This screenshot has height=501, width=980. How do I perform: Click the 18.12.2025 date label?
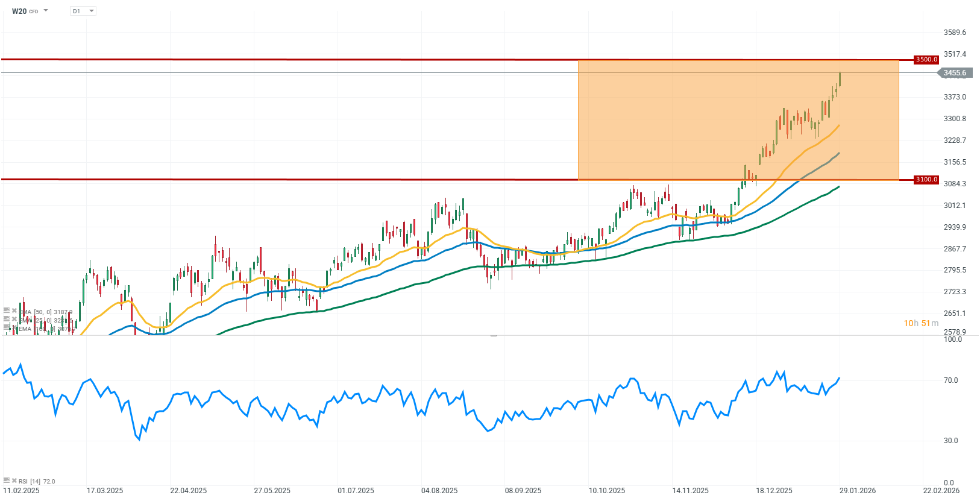pos(774,491)
